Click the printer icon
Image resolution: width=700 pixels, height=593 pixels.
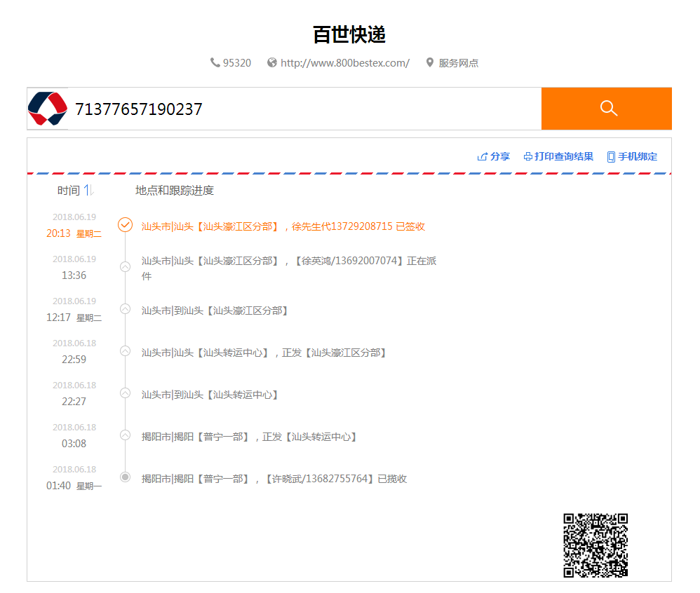tap(528, 156)
